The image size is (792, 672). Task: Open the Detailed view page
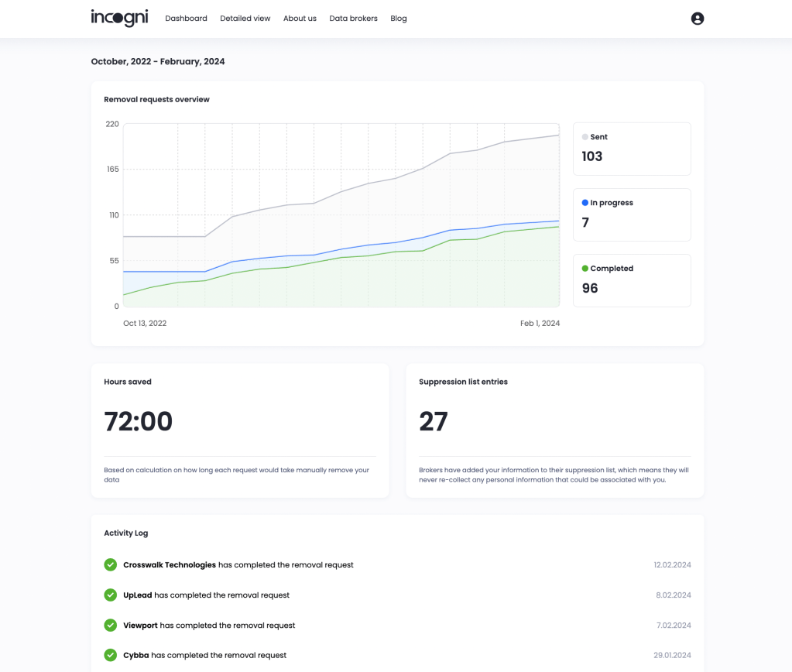245,19
